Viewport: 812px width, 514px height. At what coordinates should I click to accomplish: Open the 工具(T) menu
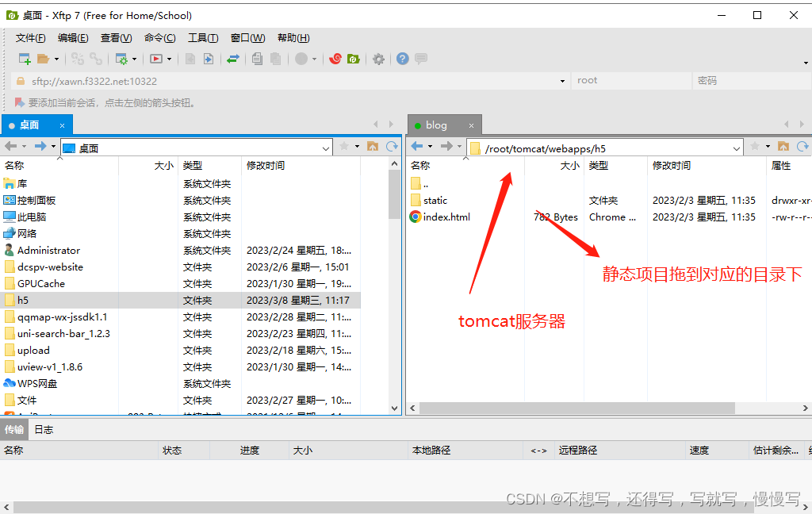point(203,38)
